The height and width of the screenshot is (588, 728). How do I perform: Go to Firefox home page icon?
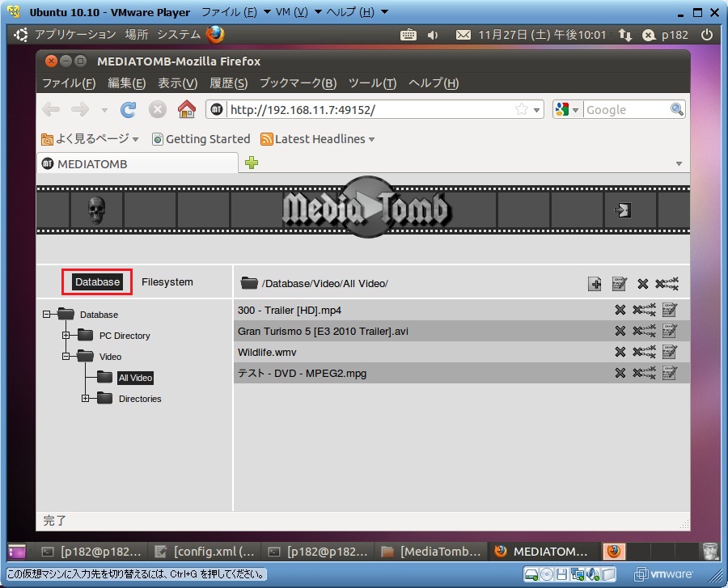pyautogui.click(x=187, y=109)
